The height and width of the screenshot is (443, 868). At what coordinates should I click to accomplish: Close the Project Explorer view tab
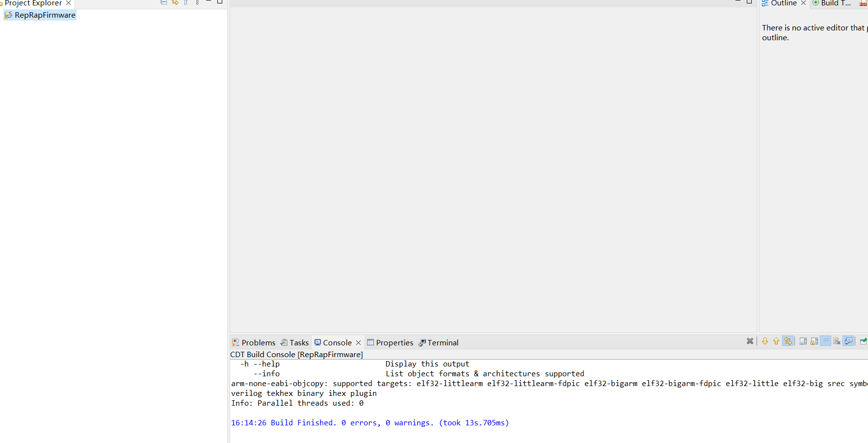(69, 3)
